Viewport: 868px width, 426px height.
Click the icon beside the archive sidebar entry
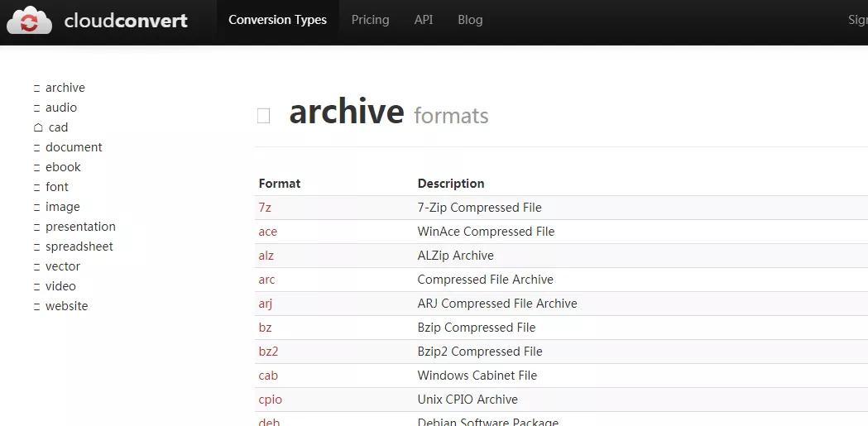click(36, 88)
